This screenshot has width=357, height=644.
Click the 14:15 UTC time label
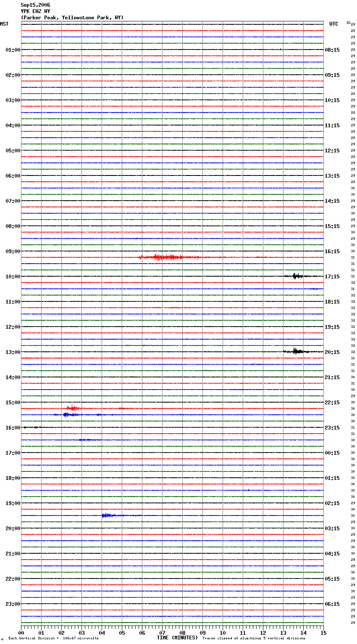[332, 201]
